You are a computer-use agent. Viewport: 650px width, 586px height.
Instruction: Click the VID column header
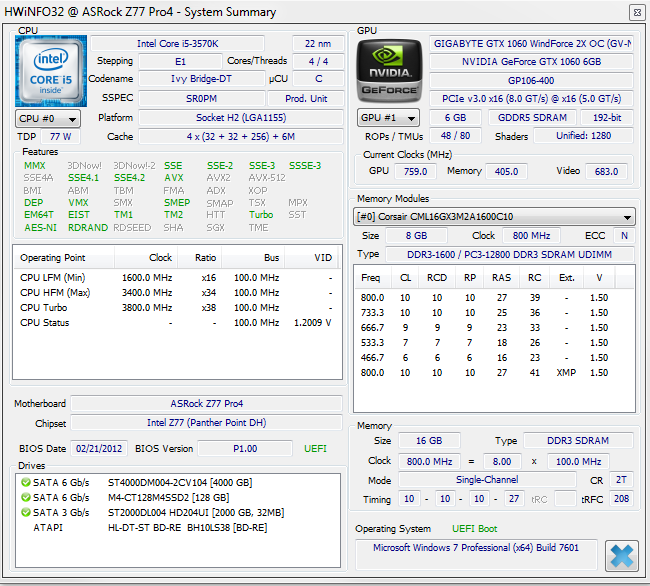pyautogui.click(x=311, y=258)
